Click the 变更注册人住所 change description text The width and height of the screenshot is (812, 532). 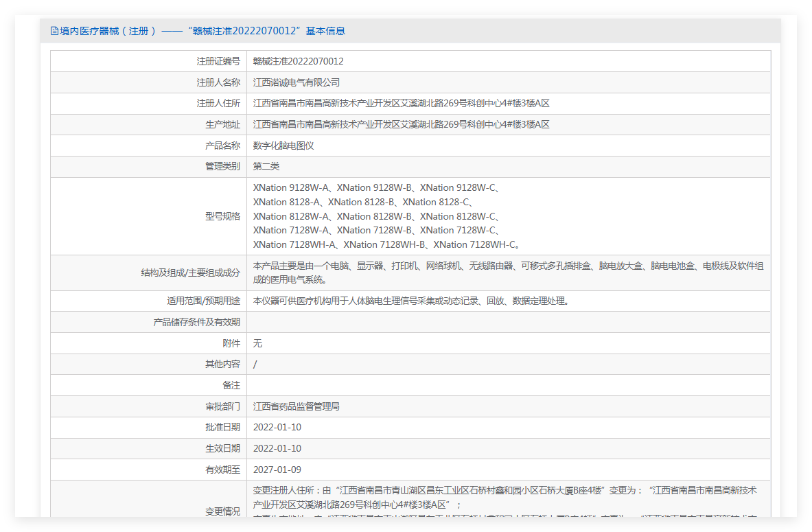point(505,497)
